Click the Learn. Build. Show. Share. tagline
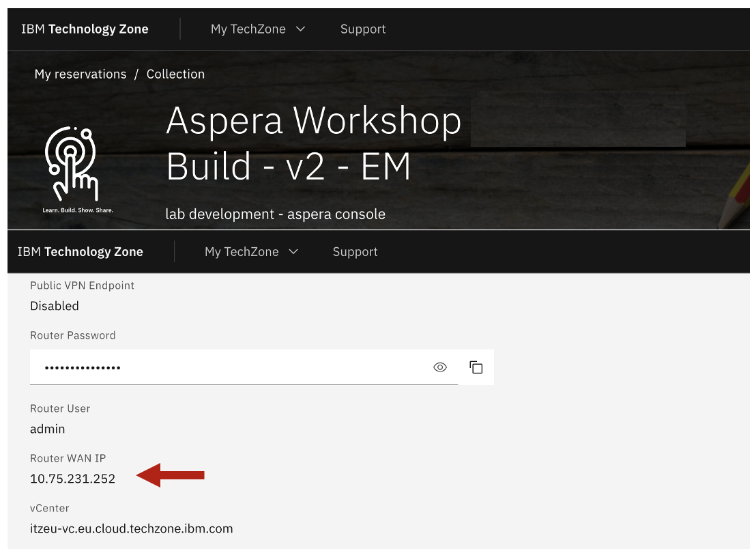Viewport: 756px width, 549px height. click(78, 210)
